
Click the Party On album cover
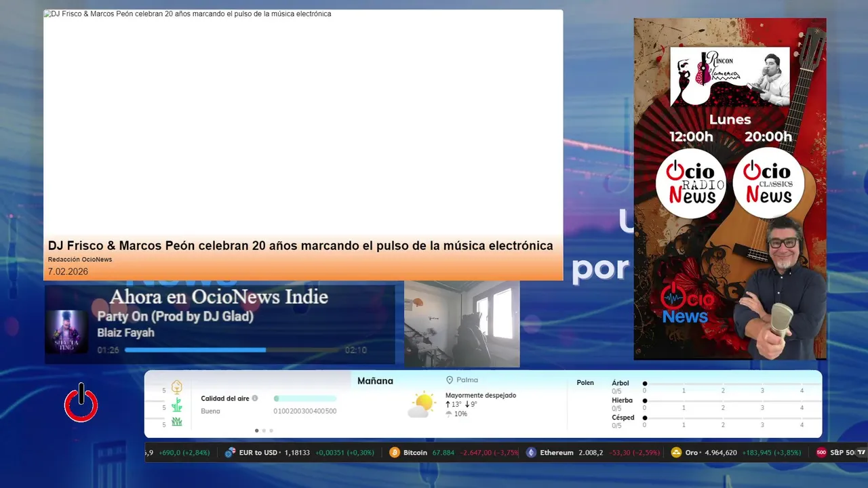click(66, 332)
